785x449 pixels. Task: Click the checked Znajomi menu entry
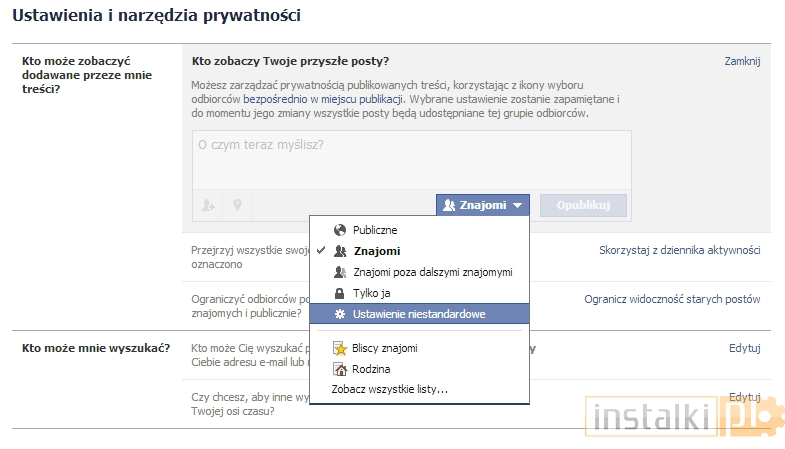coord(420,251)
